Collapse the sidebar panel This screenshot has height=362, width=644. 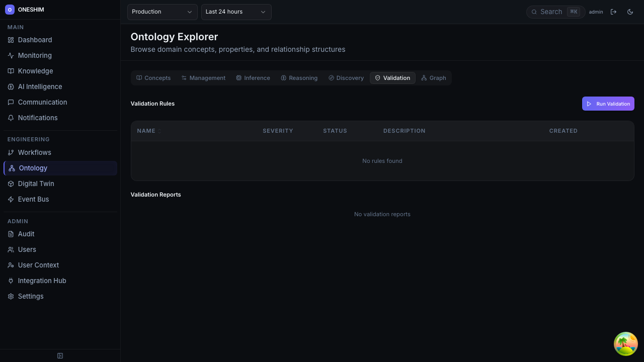click(x=60, y=355)
